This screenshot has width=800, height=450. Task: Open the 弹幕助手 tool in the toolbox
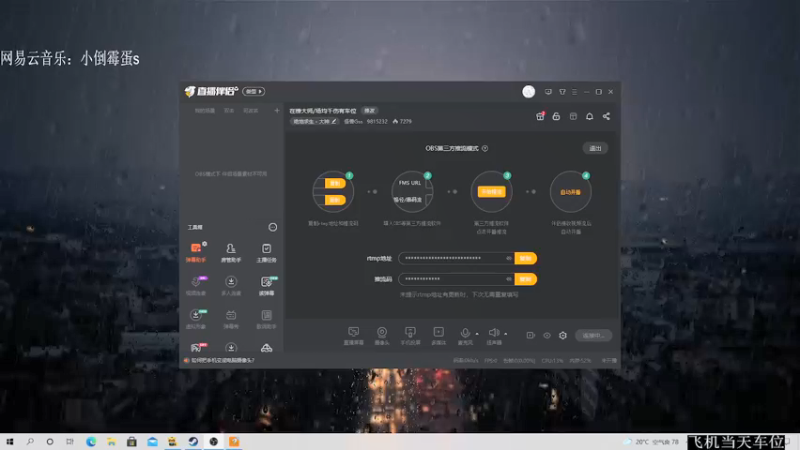(196, 252)
